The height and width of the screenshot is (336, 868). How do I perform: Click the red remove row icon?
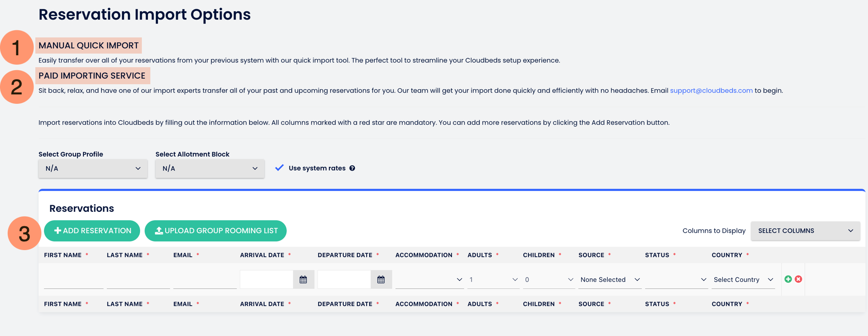[799, 279]
